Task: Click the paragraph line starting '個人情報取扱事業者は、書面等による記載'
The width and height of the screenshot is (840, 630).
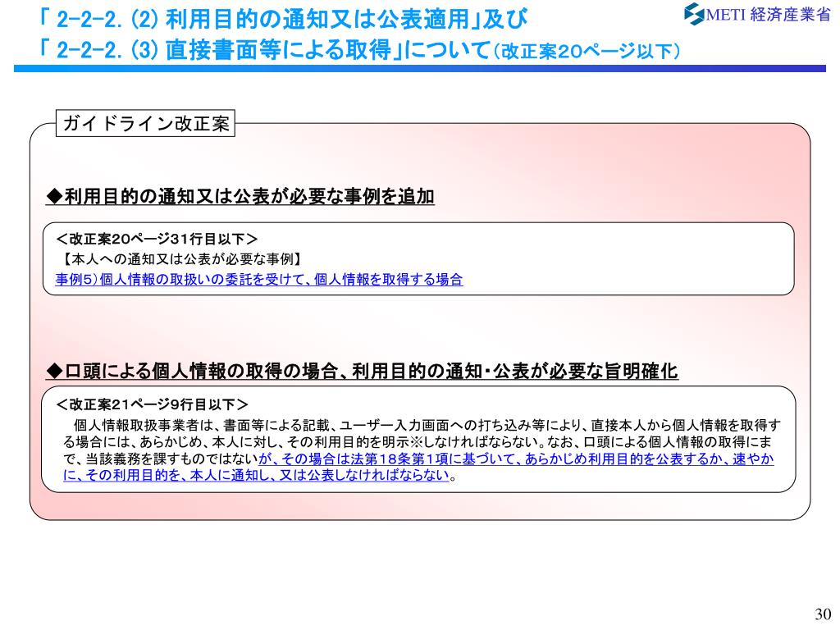Action: tap(427, 426)
